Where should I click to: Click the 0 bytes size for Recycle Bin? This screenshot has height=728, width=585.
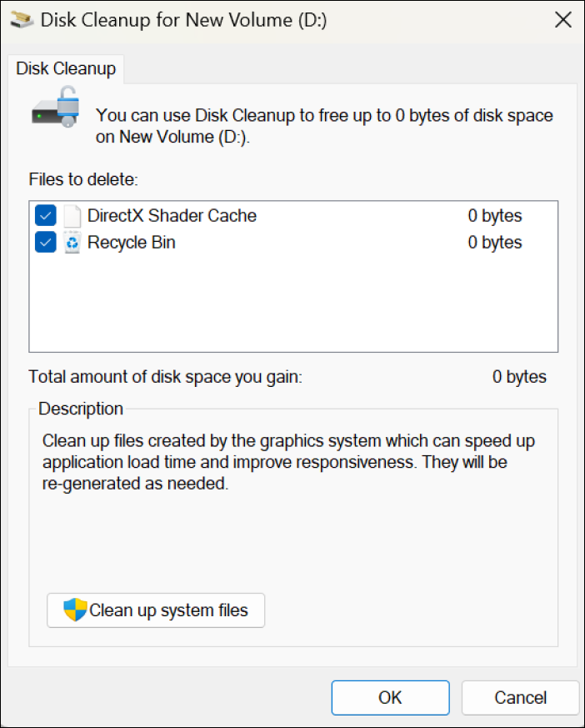(x=494, y=243)
